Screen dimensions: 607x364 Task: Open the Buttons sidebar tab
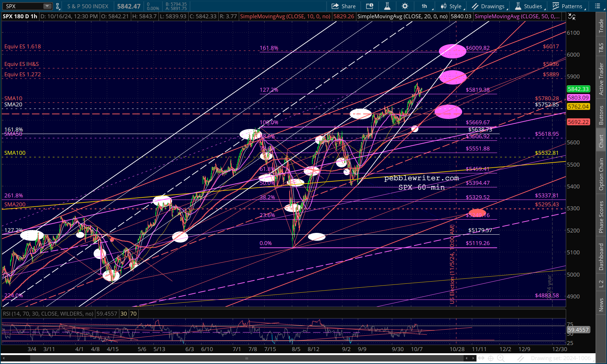601,115
